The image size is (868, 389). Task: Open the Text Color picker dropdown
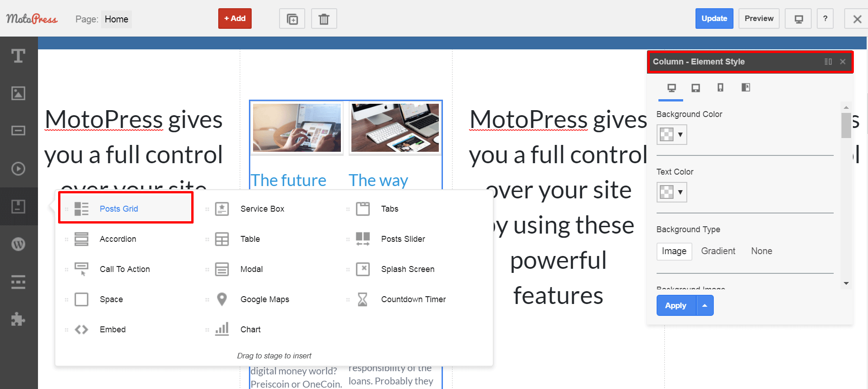(672, 192)
